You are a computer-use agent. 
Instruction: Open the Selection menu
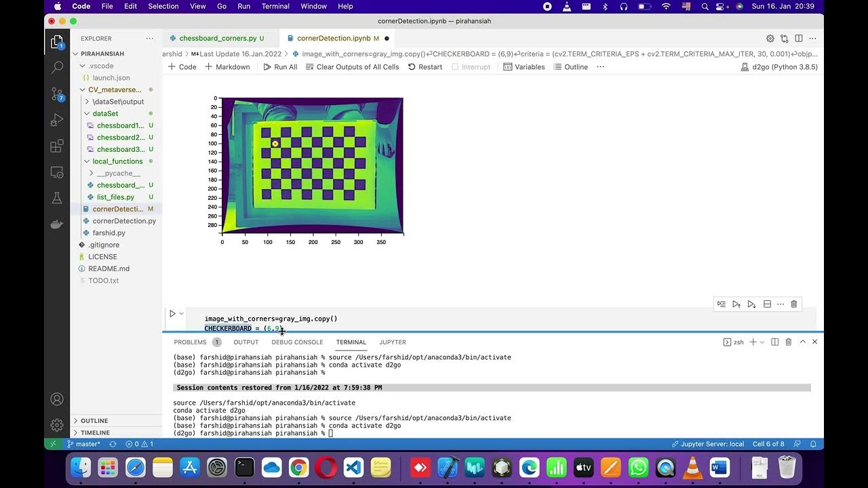click(163, 6)
